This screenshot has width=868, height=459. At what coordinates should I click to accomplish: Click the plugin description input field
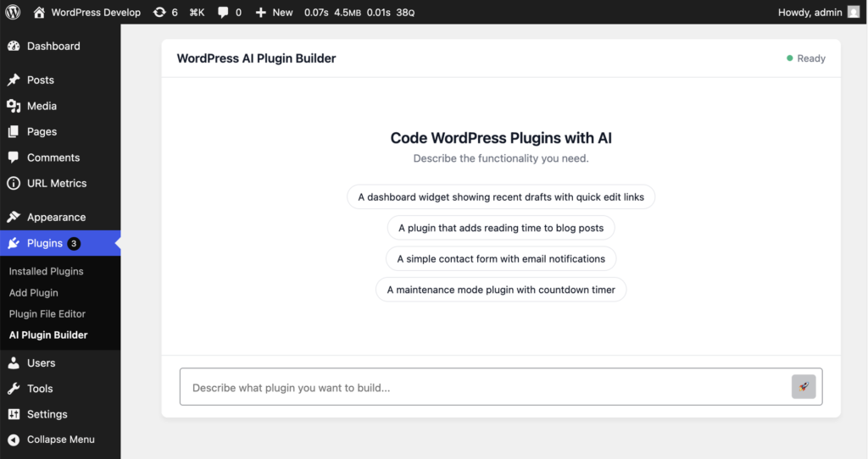click(483, 388)
